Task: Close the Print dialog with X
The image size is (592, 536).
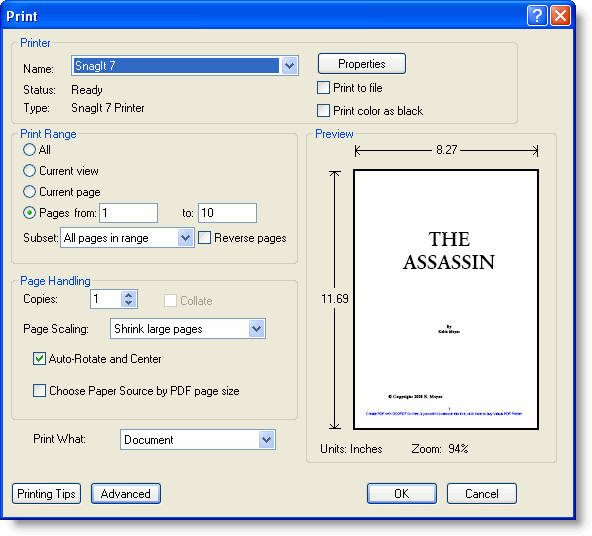Action: [560, 16]
